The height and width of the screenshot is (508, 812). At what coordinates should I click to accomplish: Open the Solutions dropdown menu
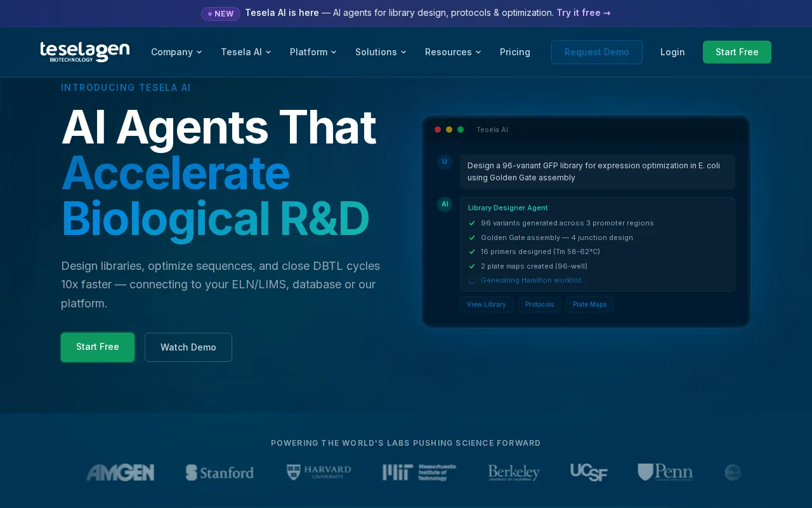pos(381,52)
